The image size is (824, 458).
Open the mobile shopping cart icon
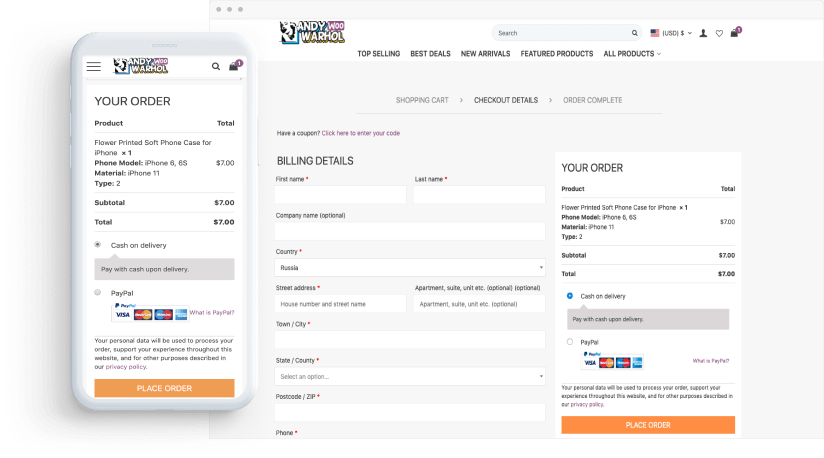click(234, 67)
